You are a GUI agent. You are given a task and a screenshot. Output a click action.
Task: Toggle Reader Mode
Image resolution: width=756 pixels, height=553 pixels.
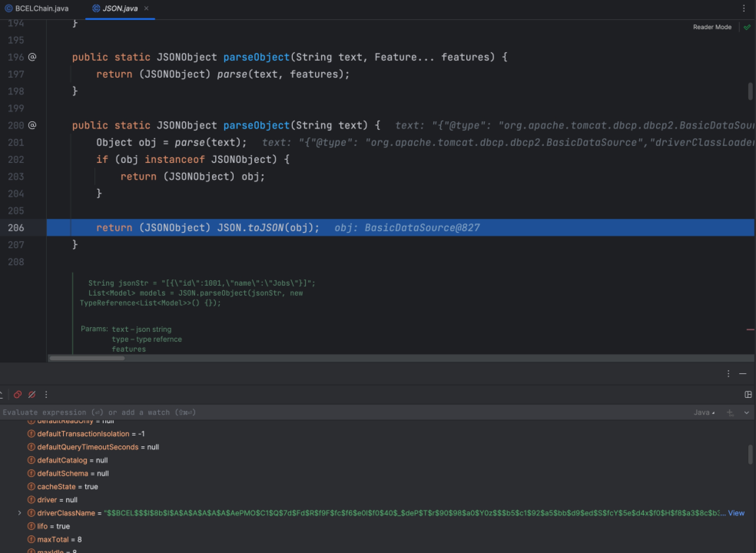point(712,27)
